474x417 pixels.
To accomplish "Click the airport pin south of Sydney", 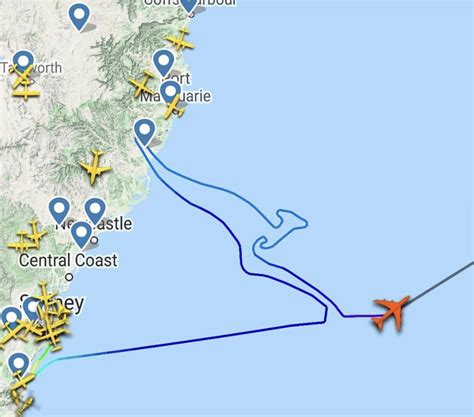I will [19, 366].
